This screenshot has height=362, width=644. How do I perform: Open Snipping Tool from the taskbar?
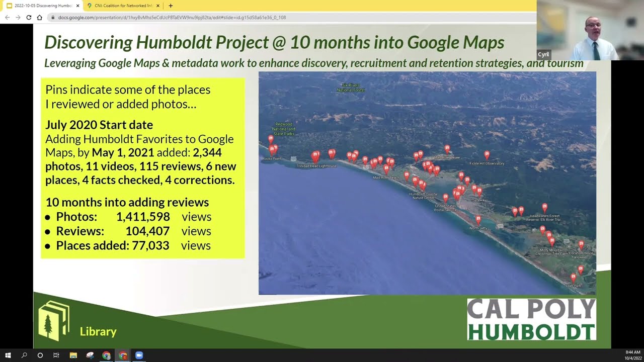[90, 355]
